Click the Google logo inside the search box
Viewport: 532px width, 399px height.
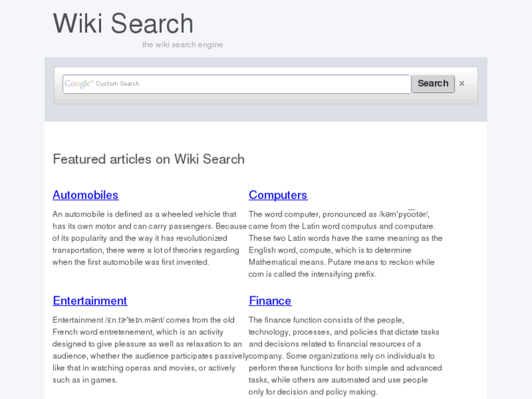[78, 83]
